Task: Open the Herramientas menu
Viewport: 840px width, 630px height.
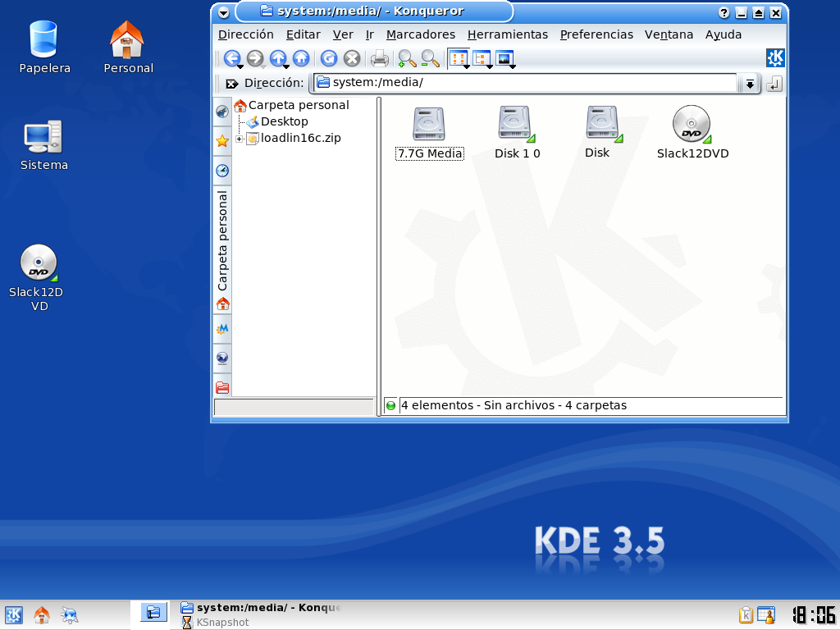Action: [x=507, y=34]
